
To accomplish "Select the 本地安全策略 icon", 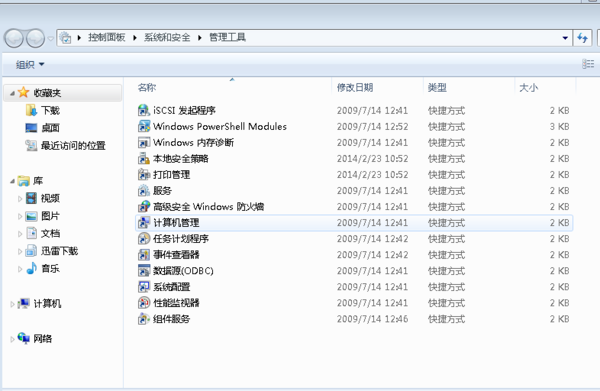I will point(143,159).
